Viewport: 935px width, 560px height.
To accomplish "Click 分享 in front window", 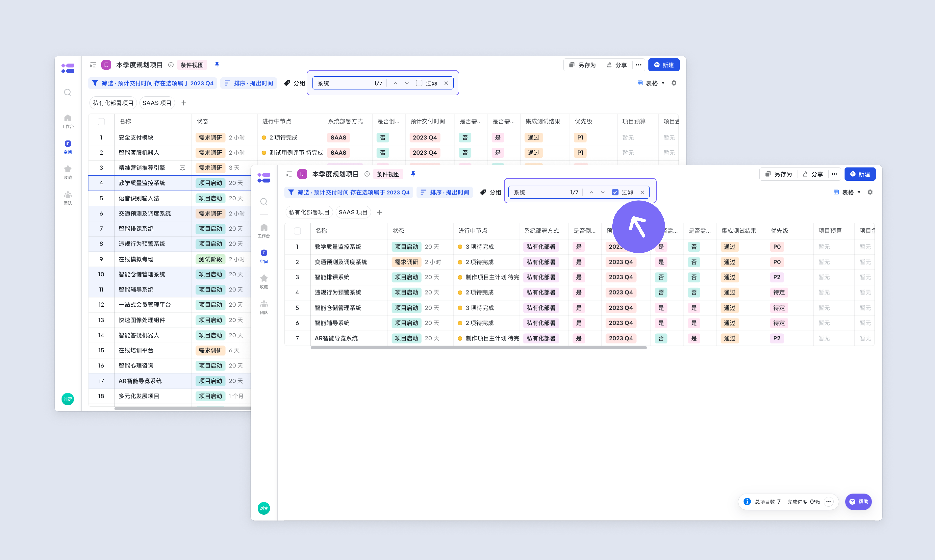I will point(812,174).
